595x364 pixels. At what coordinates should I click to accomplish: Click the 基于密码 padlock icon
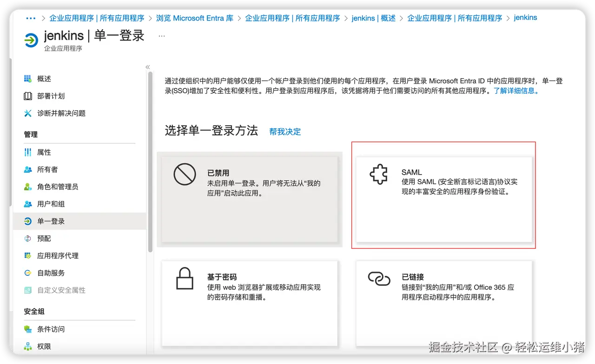185,278
